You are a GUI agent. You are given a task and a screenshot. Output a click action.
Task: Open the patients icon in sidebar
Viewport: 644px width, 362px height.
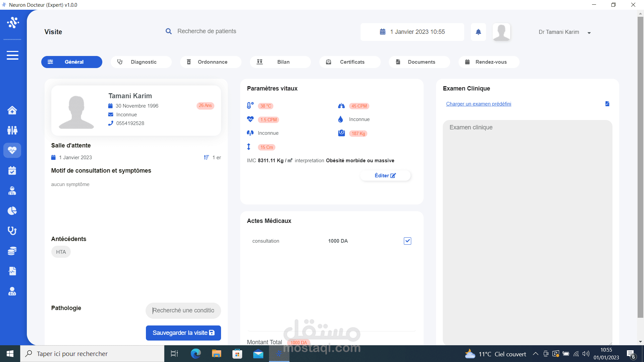(x=12, y=130)
